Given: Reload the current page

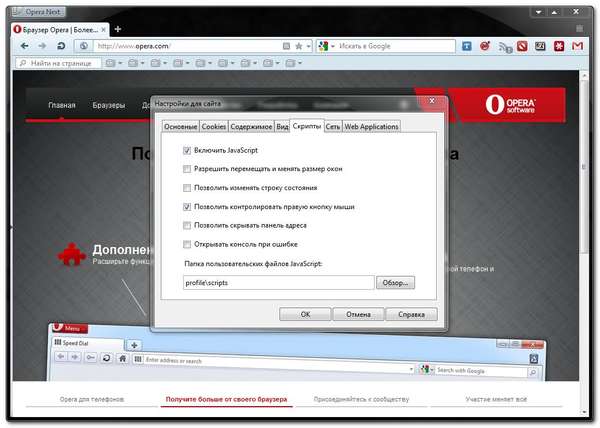Looking at the screenshot, I should (63, 46).
